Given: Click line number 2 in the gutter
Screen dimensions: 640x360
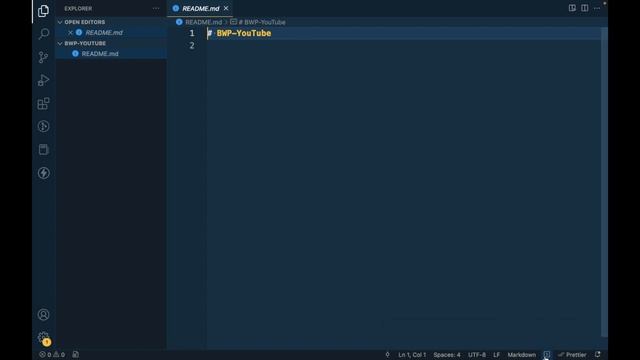Looking at the screenshot, I should click(x=192, y=46).
